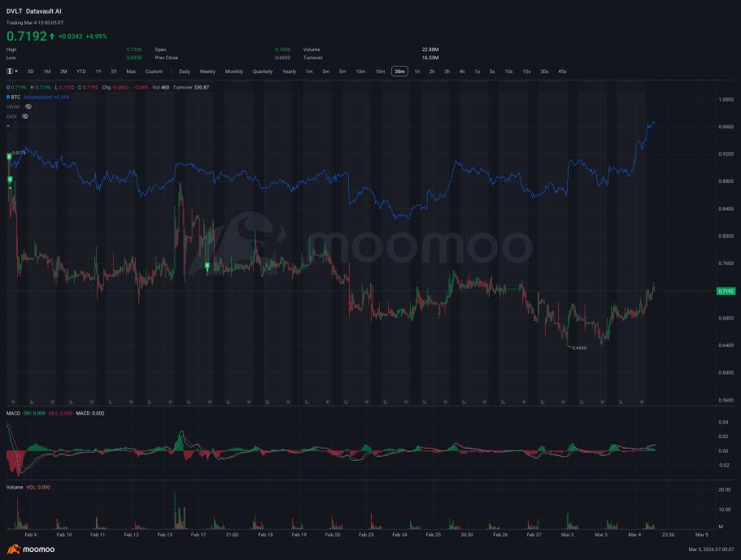The width and height of the screenshot is (741, 560).
Task: Click the blue BTC comparison square
Action: pyautogui.click(x=8, y=97)
